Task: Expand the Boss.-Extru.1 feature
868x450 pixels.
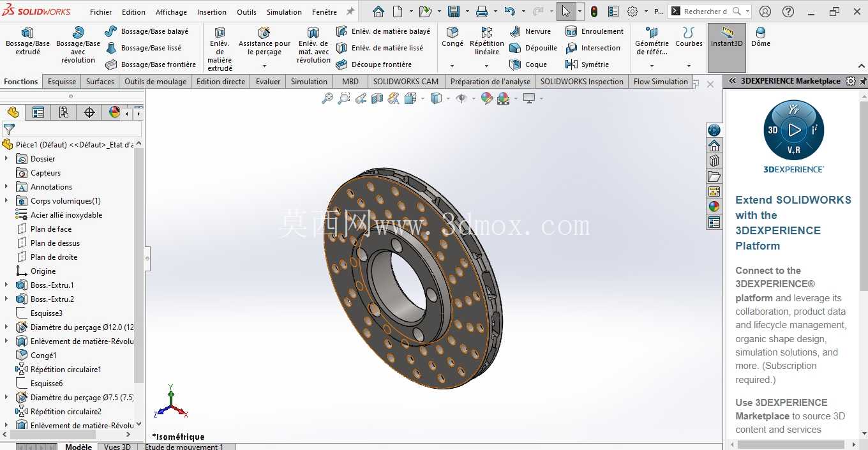Action: point(6,285)
